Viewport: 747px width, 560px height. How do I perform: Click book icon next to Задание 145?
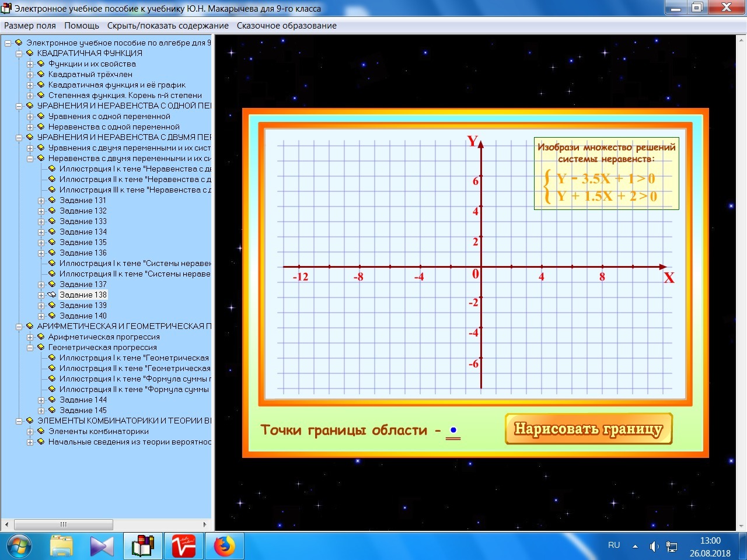pyautogui.click(x=52, y=410)
